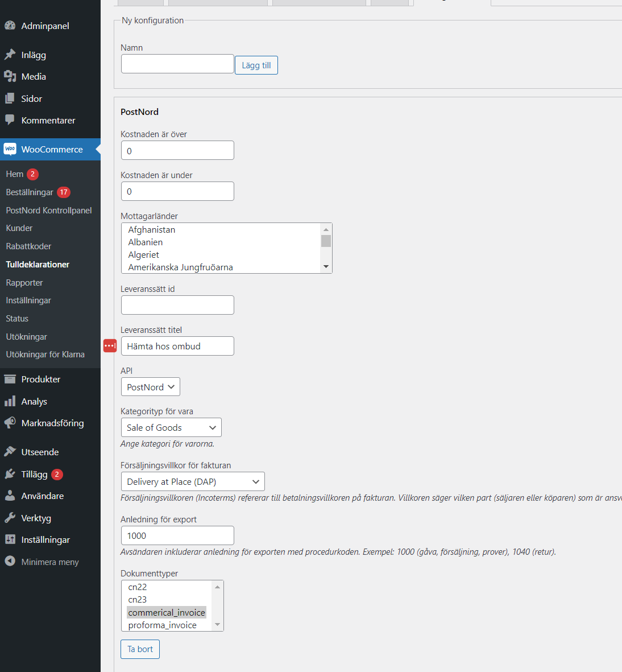Select Albanien in Mottagarländer list
This screenshot has height=672, width=622.
point(145,242)
